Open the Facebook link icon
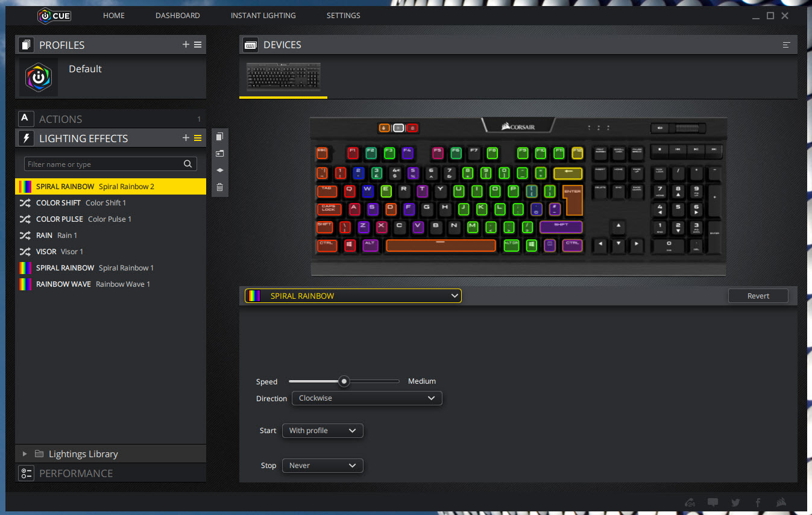Viewport: 812px width, 515px height. tap(758, 502)
